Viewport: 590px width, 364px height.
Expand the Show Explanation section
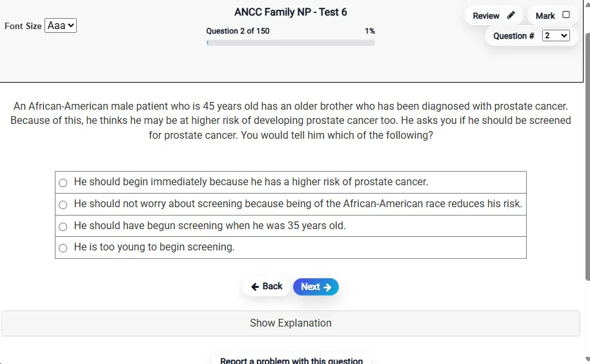[290, 323]
